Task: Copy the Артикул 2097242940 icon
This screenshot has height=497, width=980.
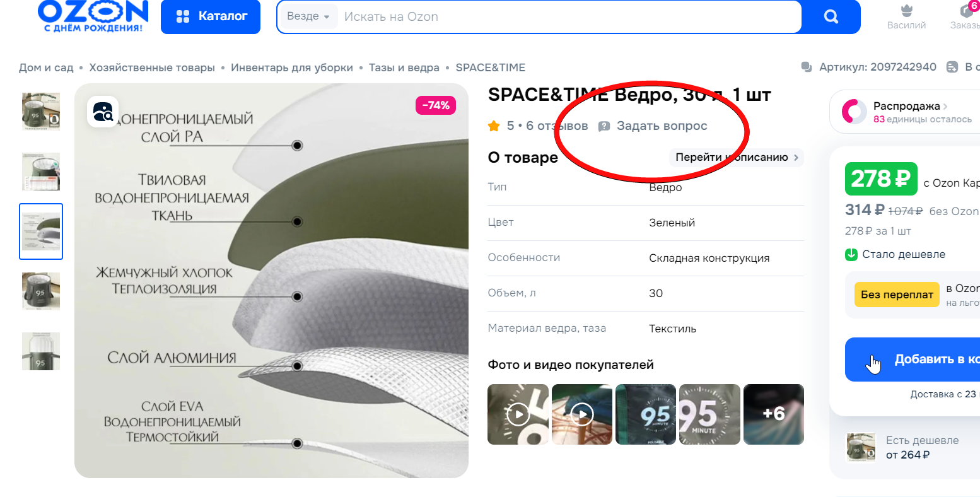Action: [x=807, y=67]
